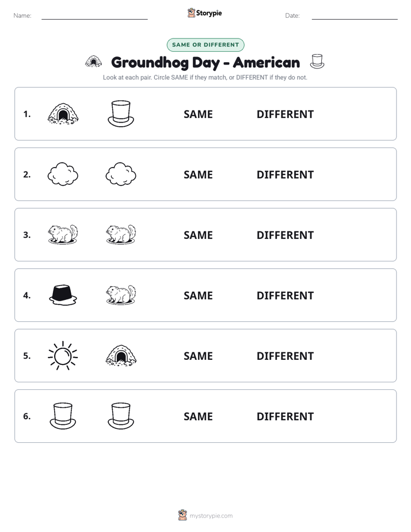Select SAME for pair 2 clouds
This screenshot has height=532, width=411.
click(198, 174)
